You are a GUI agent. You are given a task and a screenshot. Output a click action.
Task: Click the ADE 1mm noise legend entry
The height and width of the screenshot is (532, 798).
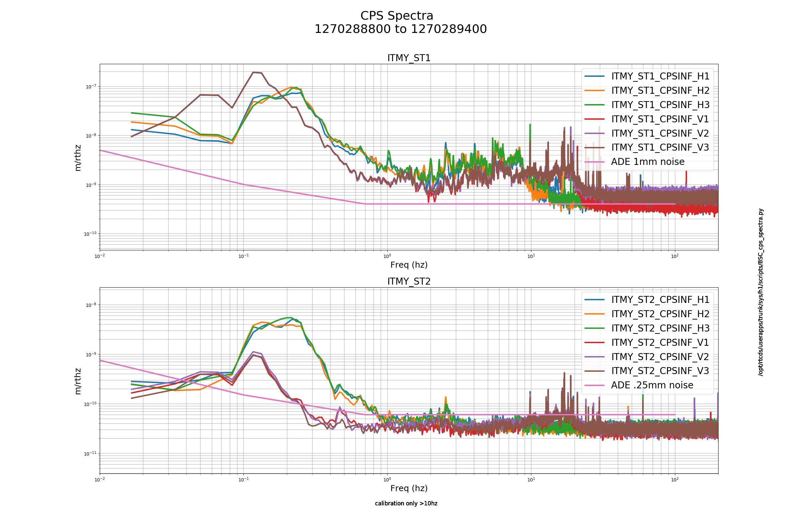point(634,162)
